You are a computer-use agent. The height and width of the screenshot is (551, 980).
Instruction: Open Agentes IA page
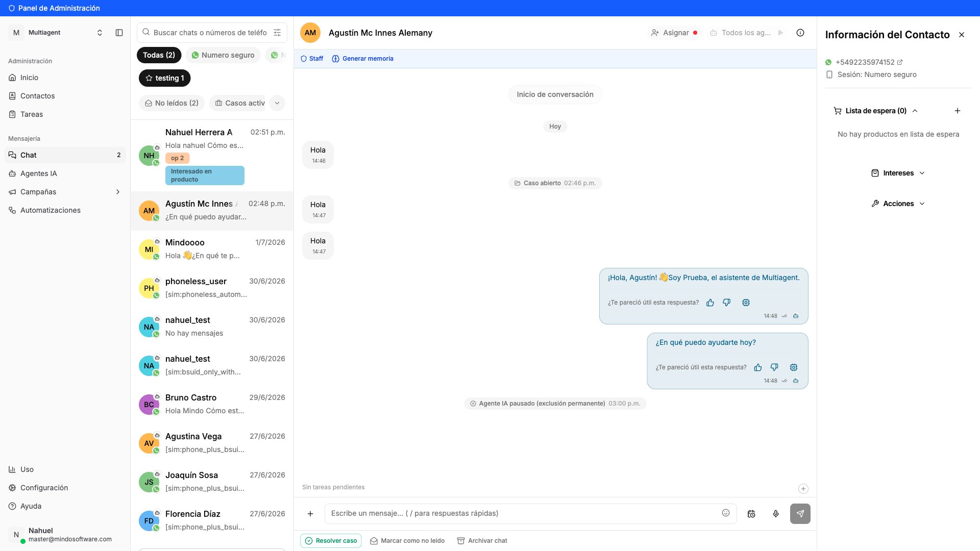[x=65, y=173]
